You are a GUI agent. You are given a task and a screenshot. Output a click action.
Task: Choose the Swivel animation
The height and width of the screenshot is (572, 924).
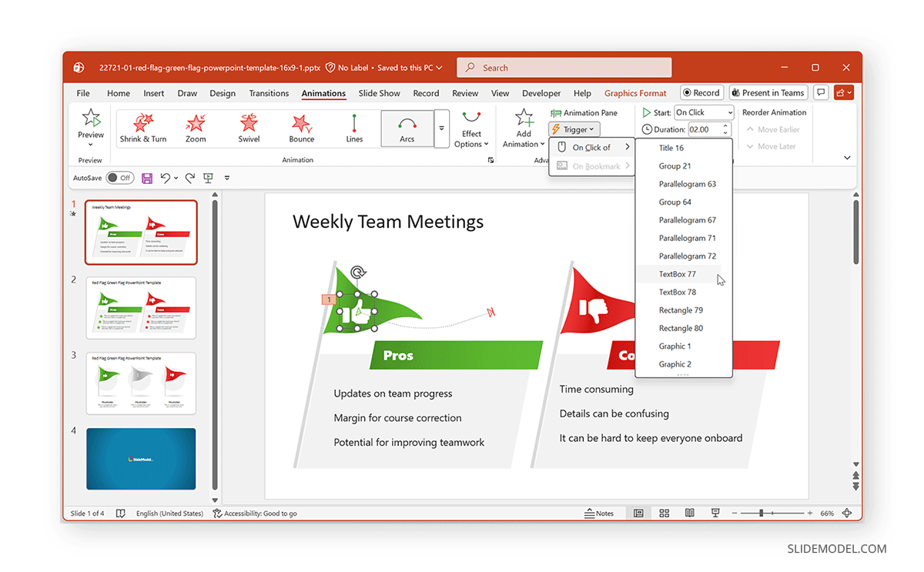[x=249, y=128]
